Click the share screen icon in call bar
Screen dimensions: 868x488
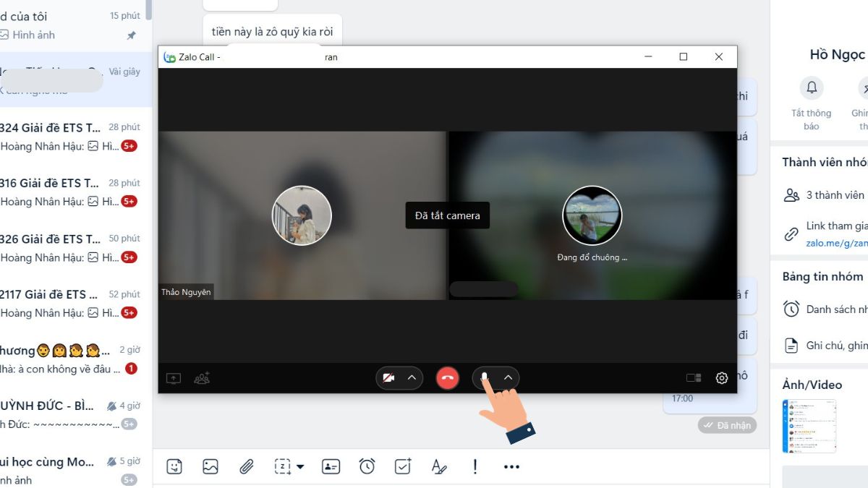(174, 378)
